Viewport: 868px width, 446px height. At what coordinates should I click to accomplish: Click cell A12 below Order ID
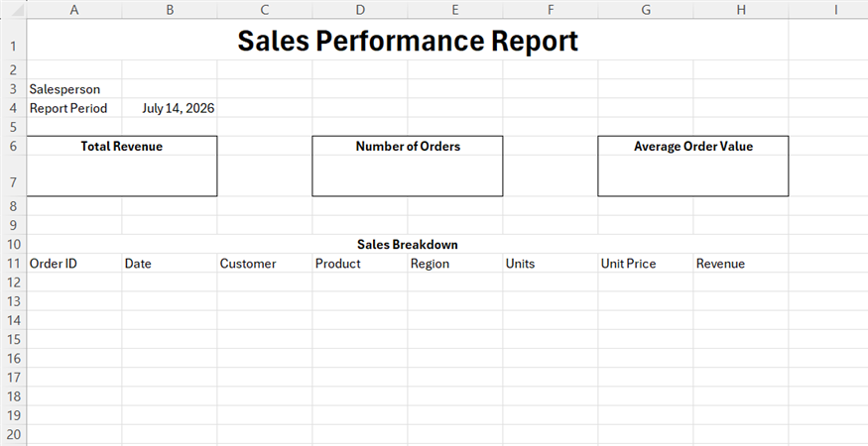[74, 282]
